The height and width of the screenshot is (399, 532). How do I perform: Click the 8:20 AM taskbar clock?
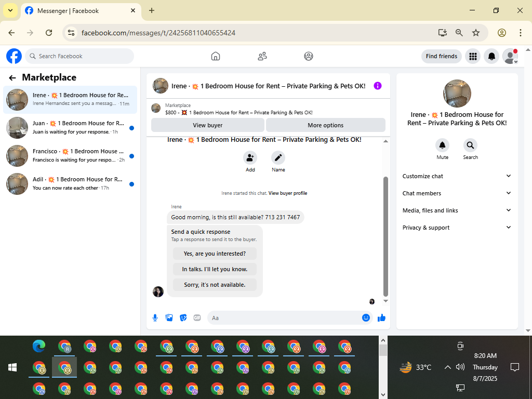(485, 355)
